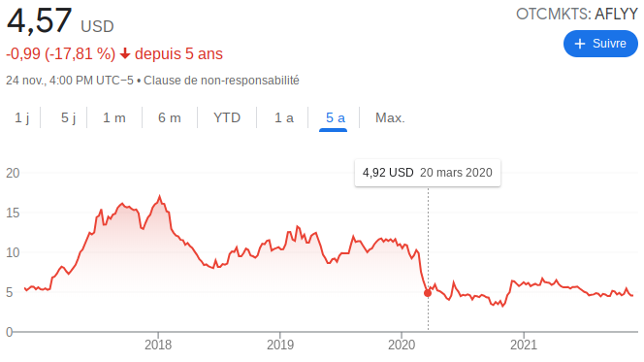Select the 1 j time range tab

coord(21,118)
